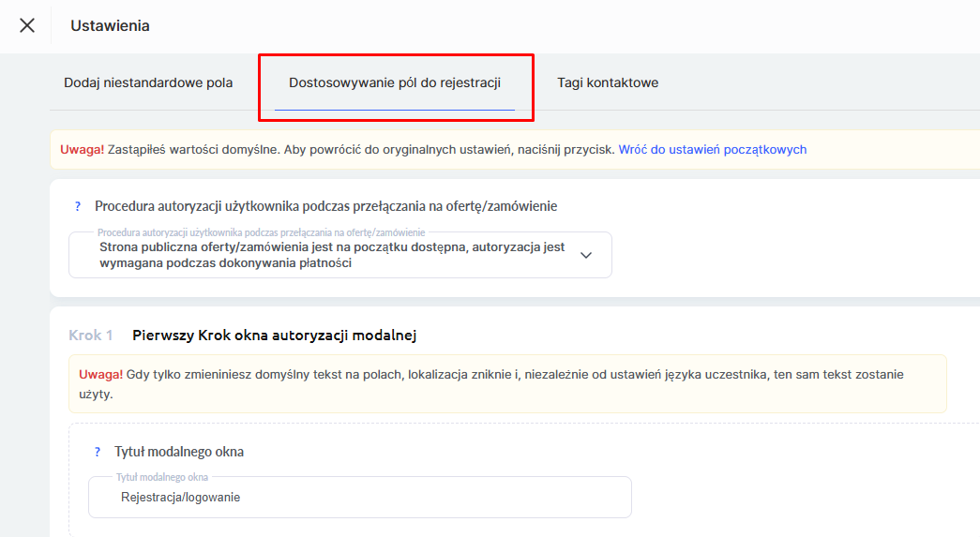
Task: Close the Ustawienia settings panel
Action: click(27, 25)
